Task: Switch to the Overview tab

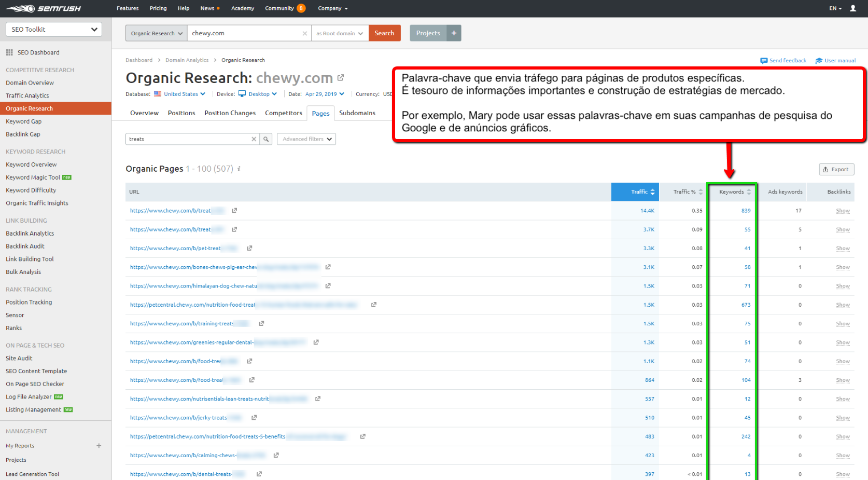Action: [144, 113]
